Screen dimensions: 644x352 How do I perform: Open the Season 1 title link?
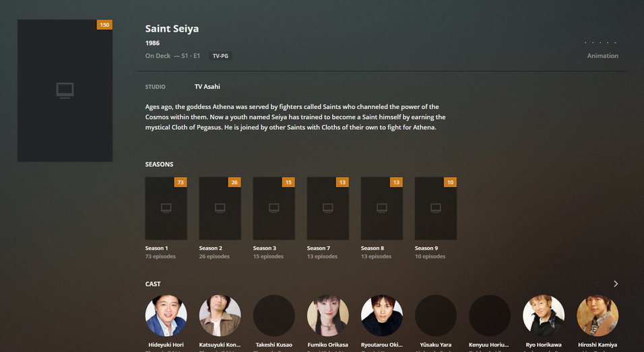(x=156, y=248)
